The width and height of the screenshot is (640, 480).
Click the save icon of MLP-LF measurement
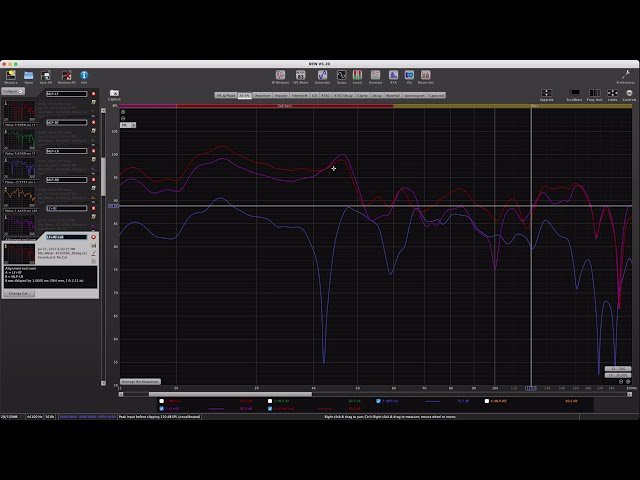93,102
